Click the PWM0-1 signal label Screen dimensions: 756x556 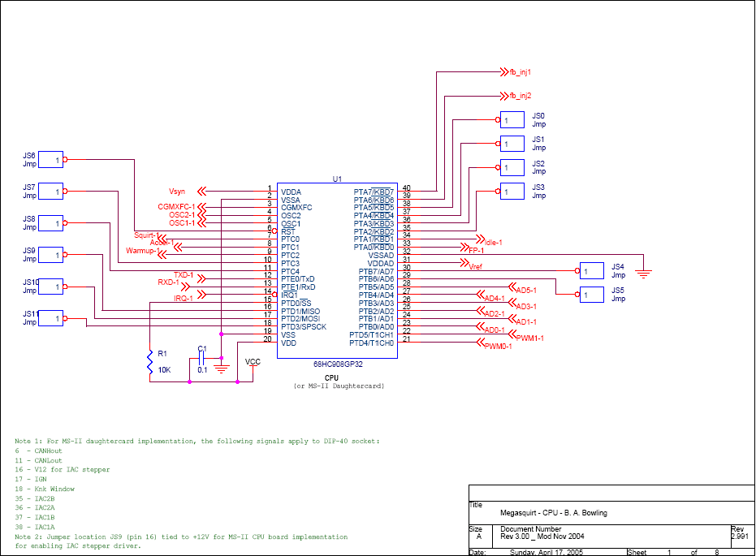tap(497, 347)
